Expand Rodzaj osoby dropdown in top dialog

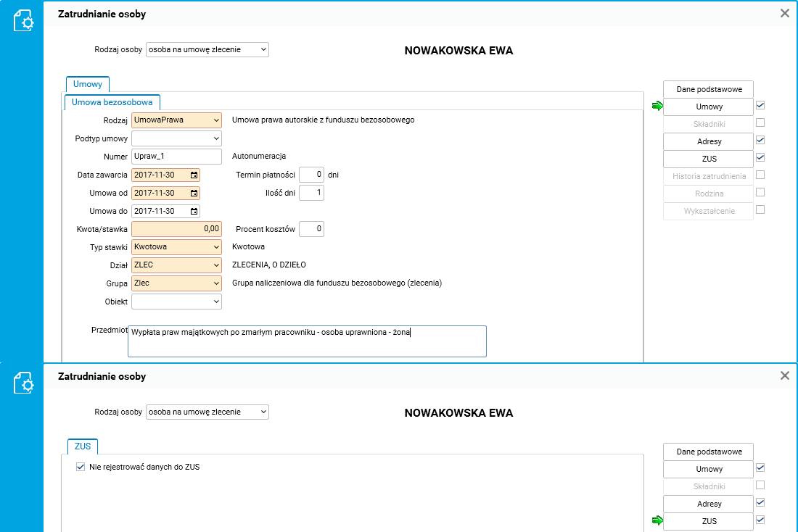coord(207,49)
